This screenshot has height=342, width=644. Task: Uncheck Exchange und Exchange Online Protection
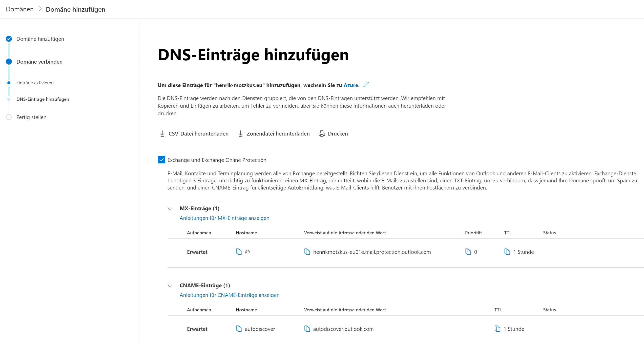coord(161,160)
